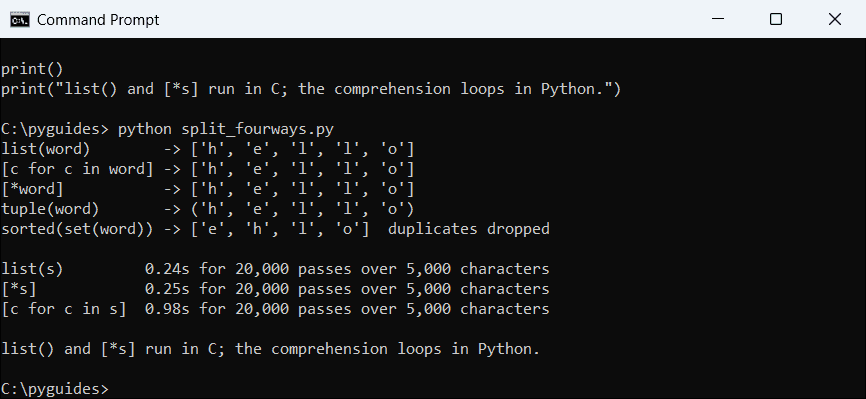
Task: Click the sorted(set(word)) output row
Action: tap(276, 229)
